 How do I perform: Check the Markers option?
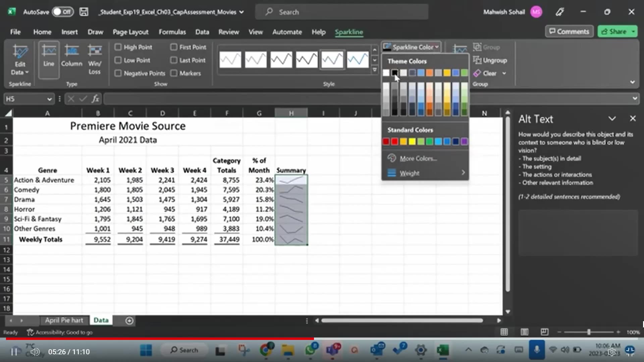pyautogui.click(x=174, y=73)
